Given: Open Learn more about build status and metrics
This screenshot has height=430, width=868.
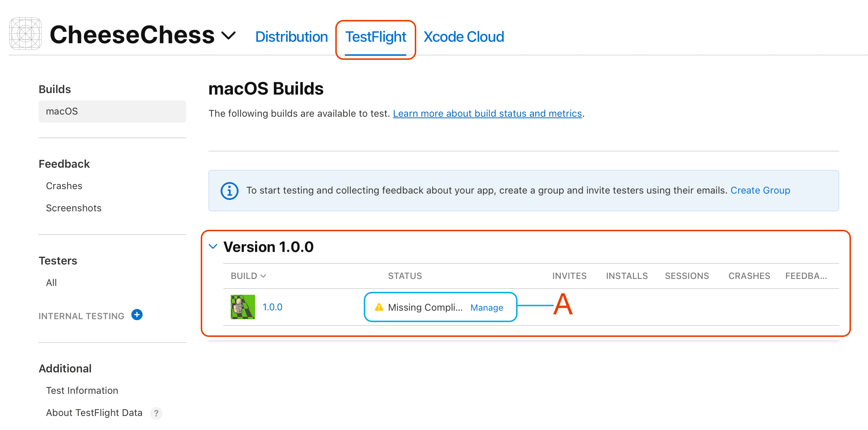Looking at the screenshot, I should click(x=488, y=113).
